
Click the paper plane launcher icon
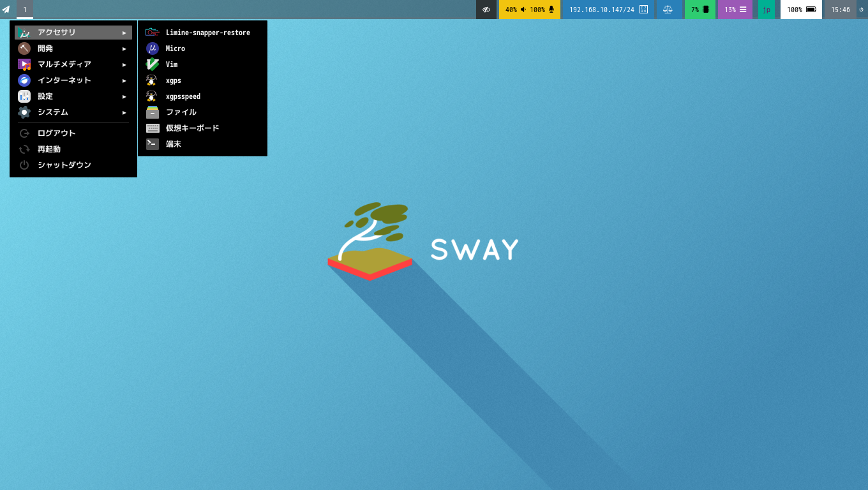[x=6, y=10]
